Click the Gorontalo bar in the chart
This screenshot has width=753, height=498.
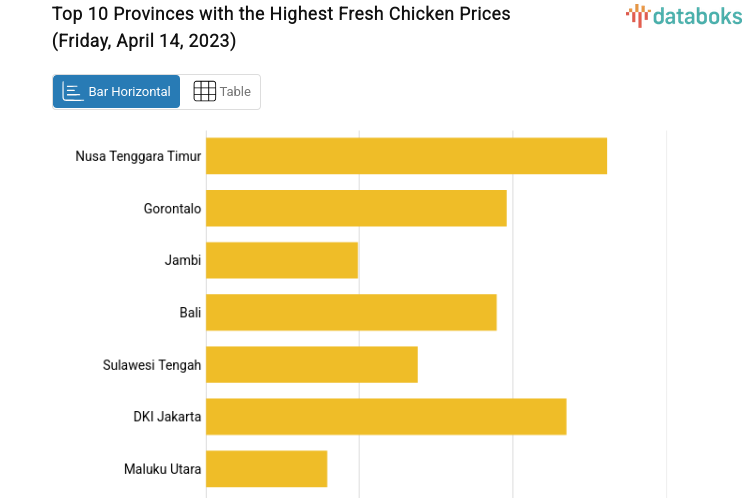[356, 208]
